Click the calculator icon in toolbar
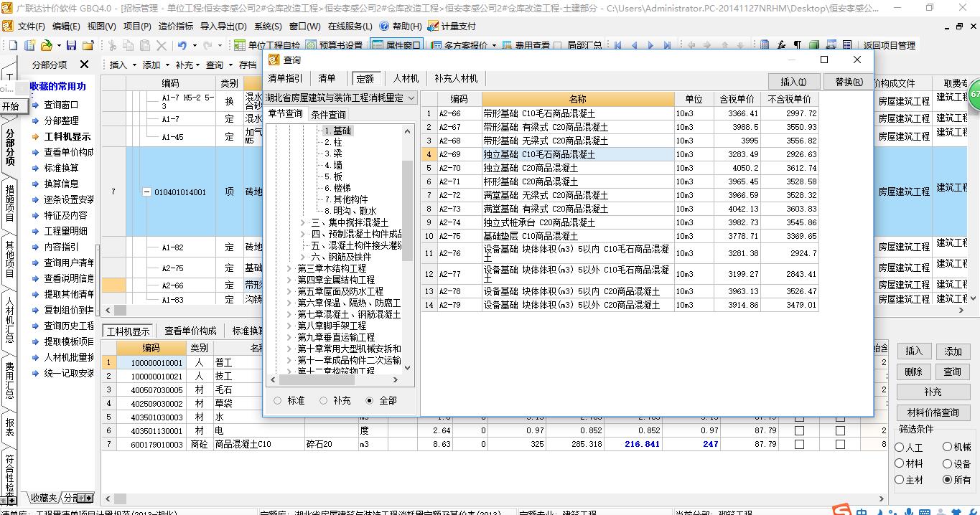The height and width of the screenshot is (515, 980). pyautogui.click(x=765, y=45)
